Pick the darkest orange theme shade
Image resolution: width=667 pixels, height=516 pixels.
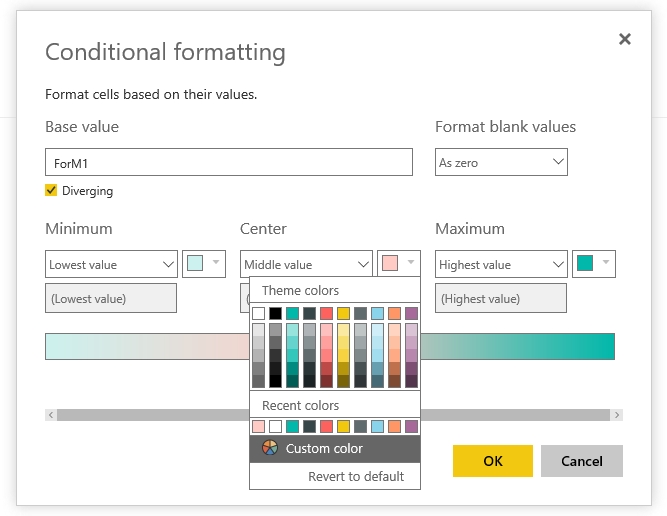(394, 381)
